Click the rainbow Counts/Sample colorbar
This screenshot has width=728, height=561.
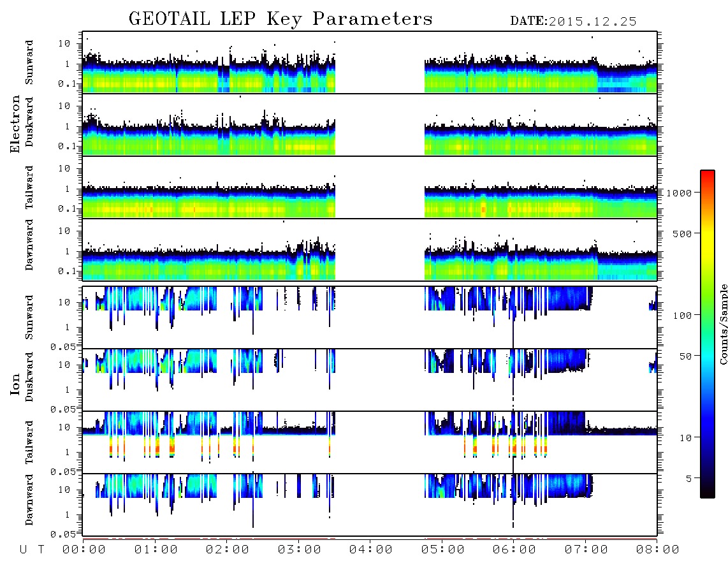click(x=708, y=335)
